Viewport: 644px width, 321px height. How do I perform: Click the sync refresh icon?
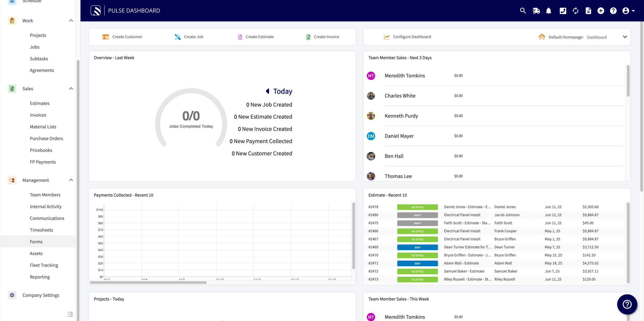(x=575, y=11)
